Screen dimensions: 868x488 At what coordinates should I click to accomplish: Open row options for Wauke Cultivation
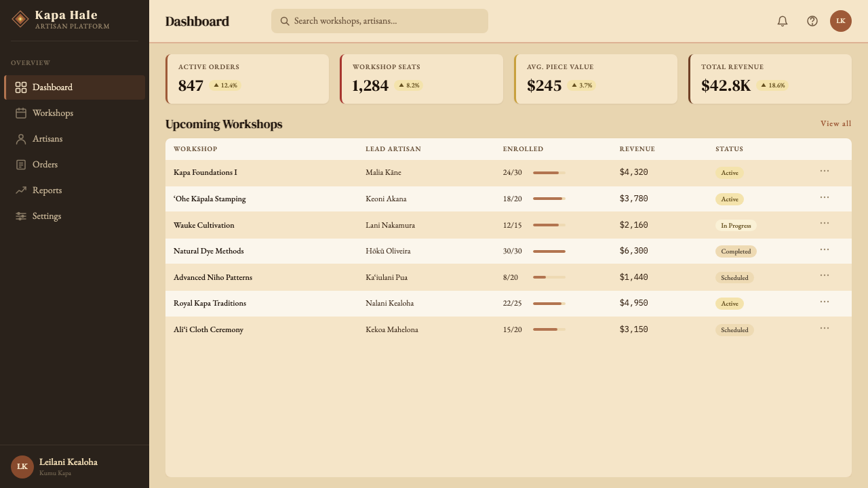click(825, 223)
